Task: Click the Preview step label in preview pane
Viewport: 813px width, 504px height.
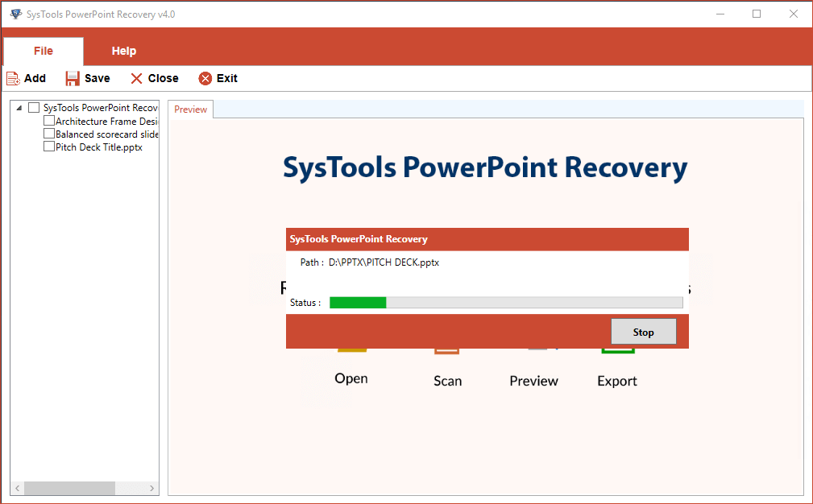Action: click(x=533, y=381)
